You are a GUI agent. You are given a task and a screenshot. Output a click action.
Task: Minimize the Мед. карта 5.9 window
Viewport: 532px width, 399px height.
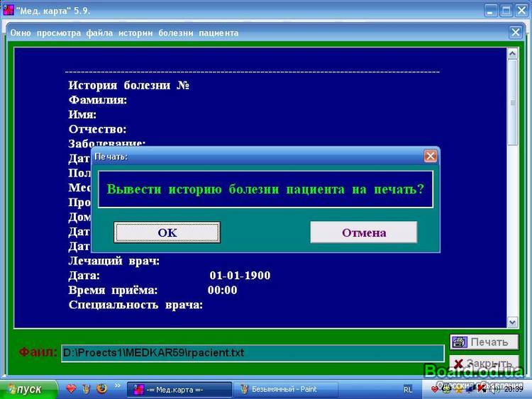pyautogui.click(x=491, y=10)
